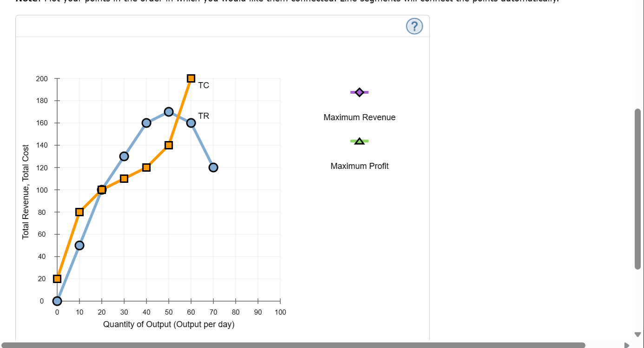This screenshot has width=644, height=348.
Task: Click the TR circle point at quantity 50
Action: [x=168, y=112]
